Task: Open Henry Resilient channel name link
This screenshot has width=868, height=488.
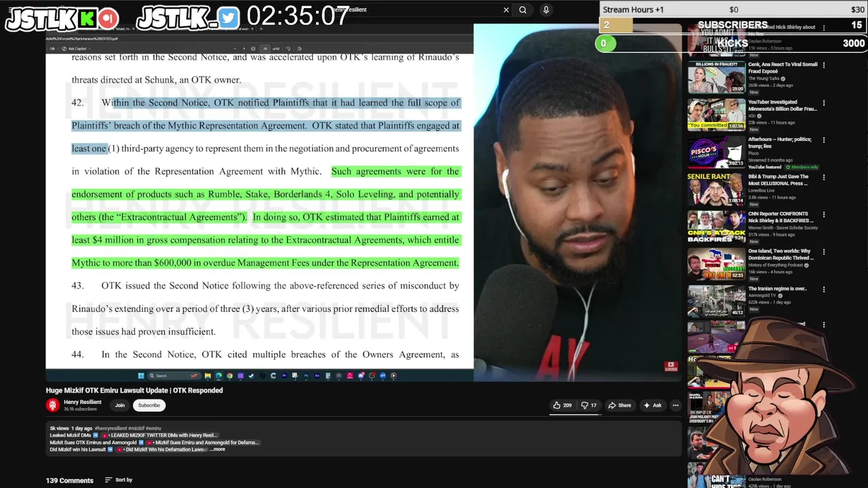Action: pyautogui.click(x=82, y=402)
